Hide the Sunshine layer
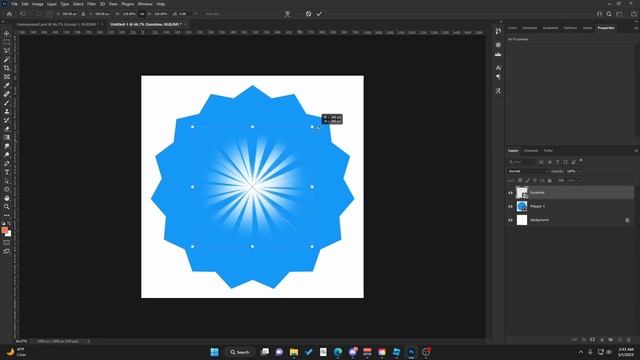 point(510,193)
